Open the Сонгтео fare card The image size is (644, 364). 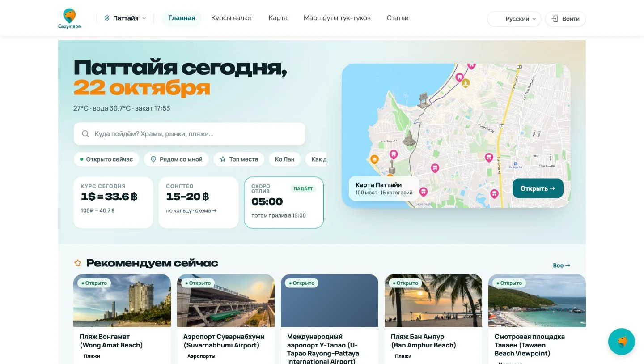click(x=199, y=202)
